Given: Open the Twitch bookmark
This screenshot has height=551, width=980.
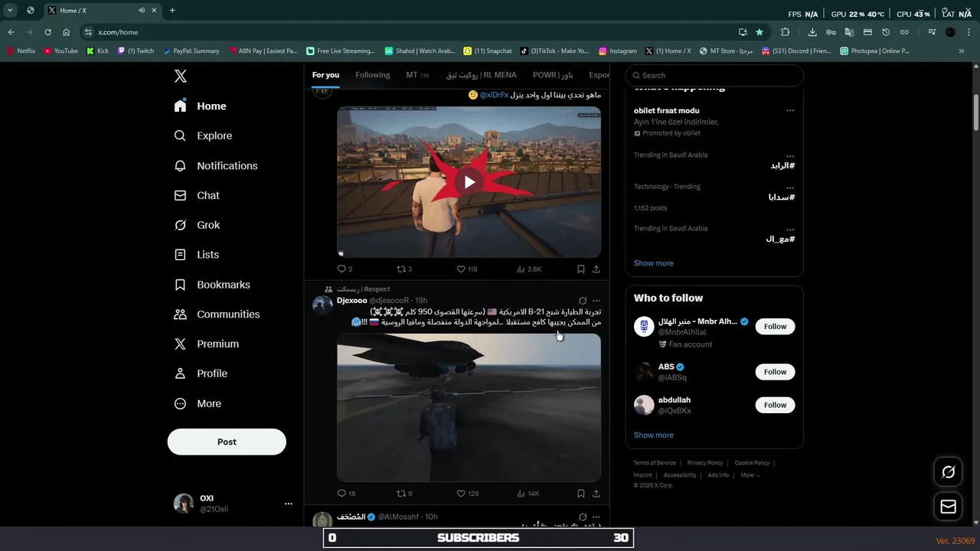Looking at the screenshot, I should (136, 51).
